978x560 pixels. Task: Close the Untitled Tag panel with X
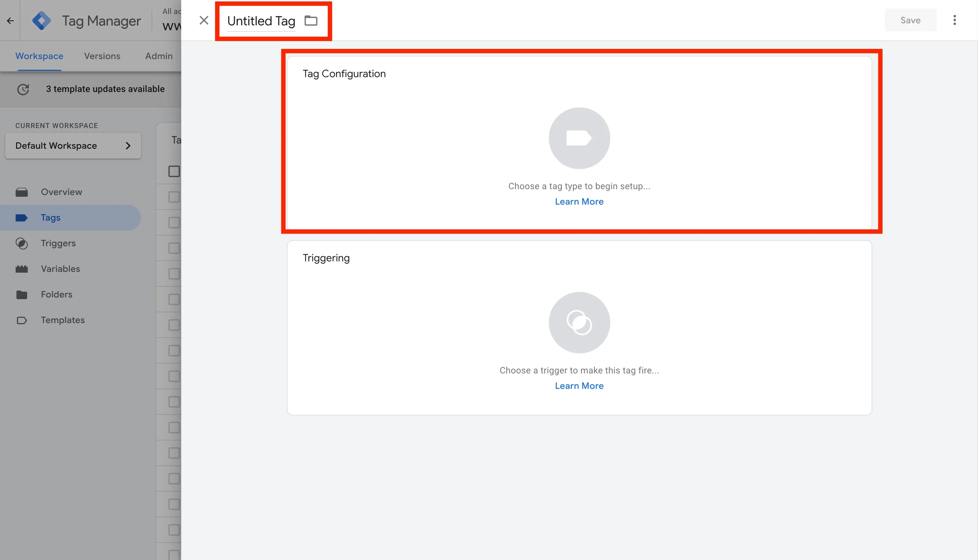click(x=204, y=20)
